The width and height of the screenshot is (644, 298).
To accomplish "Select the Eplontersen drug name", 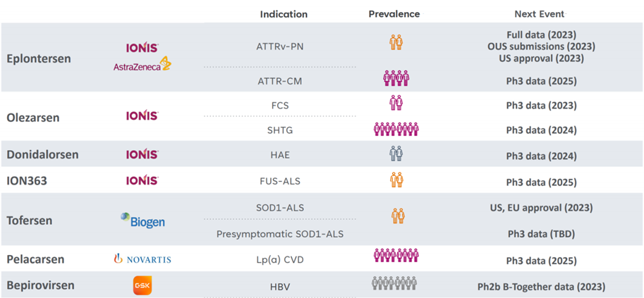I will (x=39, y=58).
